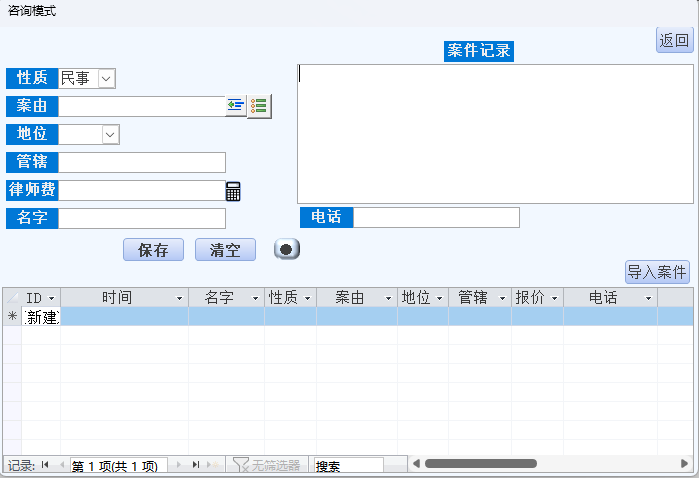Click the 无筛选器 filter indicator
This screenshot has width=699, height=478.
(x=265, y=465)
